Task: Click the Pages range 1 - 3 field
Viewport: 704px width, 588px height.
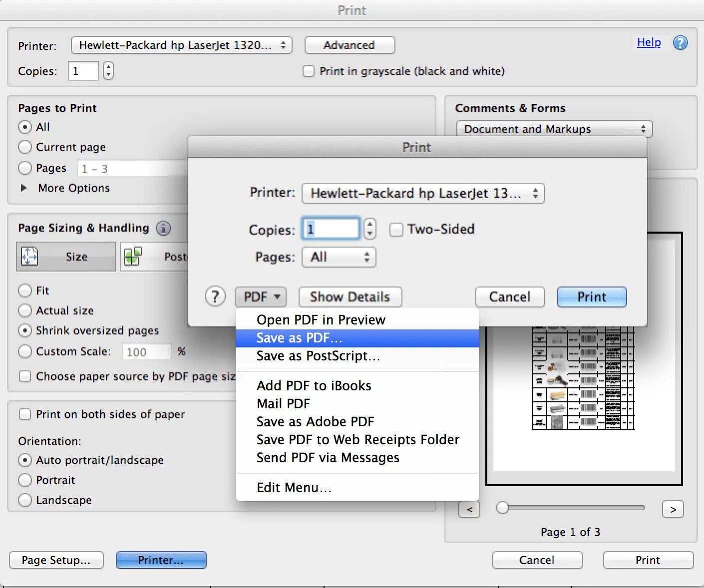Action: (132, 168)
